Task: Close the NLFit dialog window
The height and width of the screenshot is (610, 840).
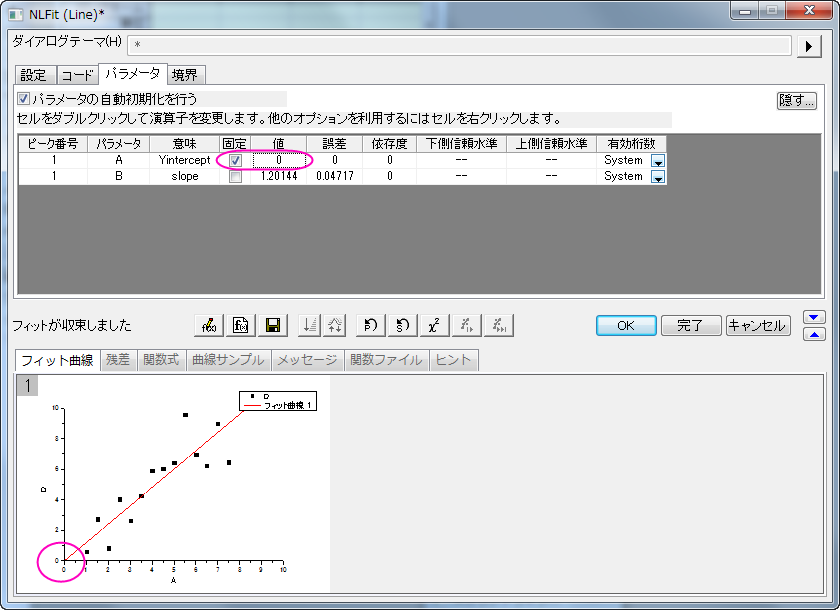Action: pyautogui.click(x=809, y=10)
